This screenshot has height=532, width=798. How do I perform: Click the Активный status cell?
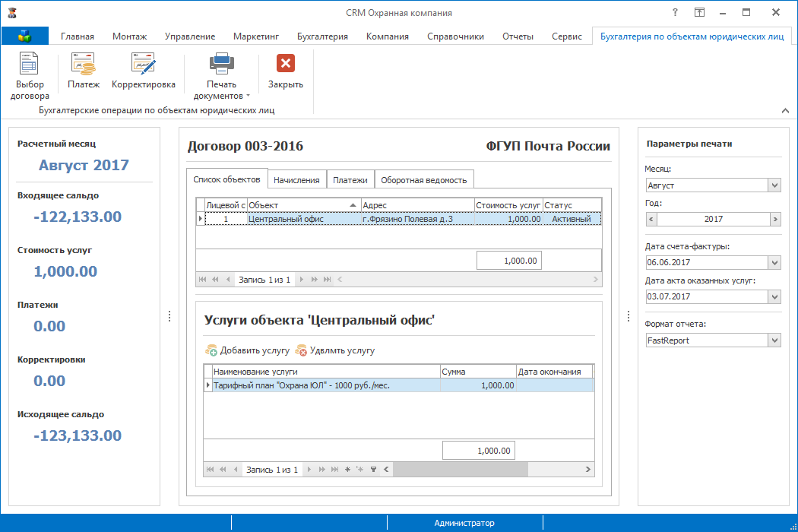click(x=572, y=219)
